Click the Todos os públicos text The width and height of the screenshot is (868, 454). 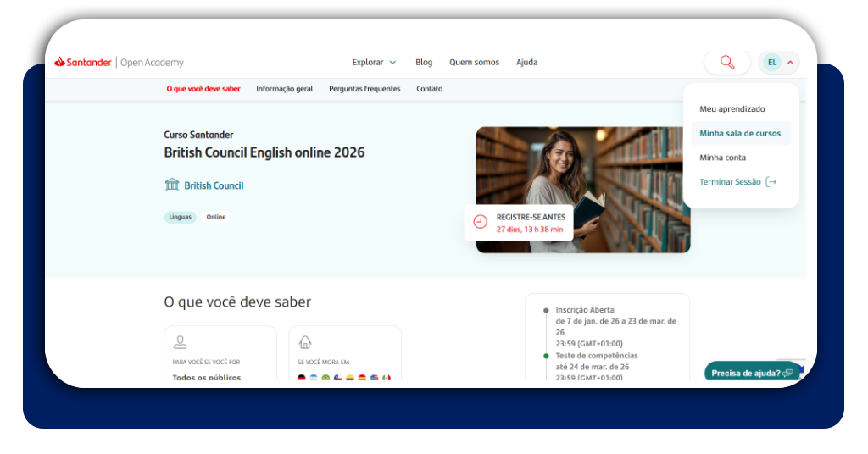coord(207,378)
